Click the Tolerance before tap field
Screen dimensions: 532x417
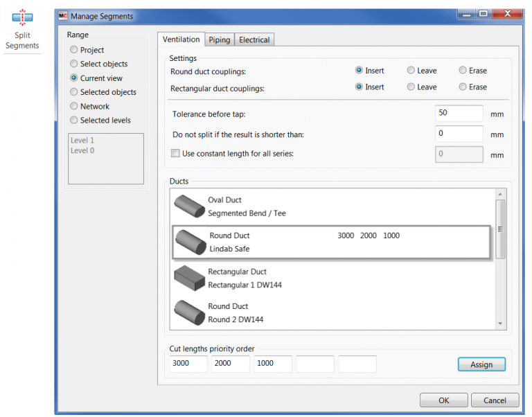click(x=459, y=114)
